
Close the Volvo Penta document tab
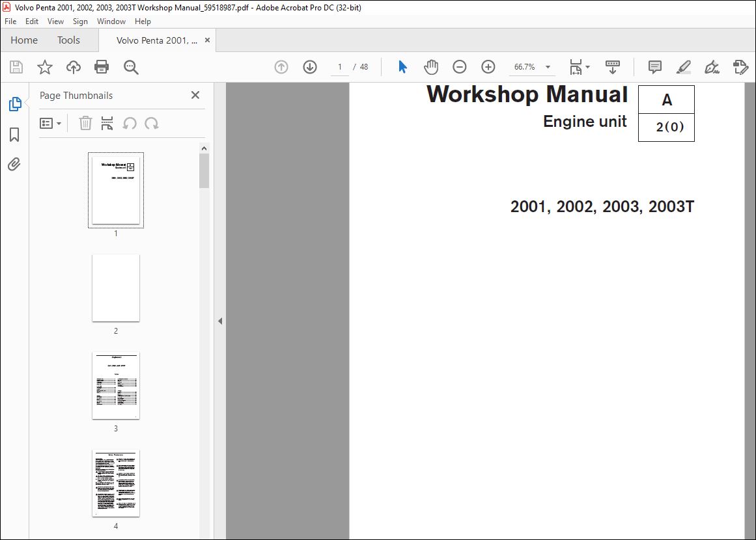[x=207, y=40]
